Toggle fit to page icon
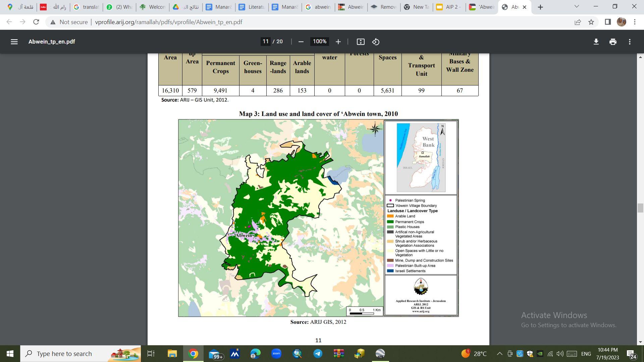The image size is (644, 362). [361, 42]
